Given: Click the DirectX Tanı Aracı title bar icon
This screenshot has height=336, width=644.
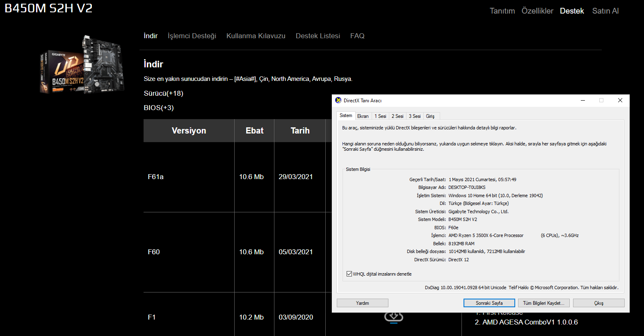Looking at the screenshot, I should pyautogui.click(x=338, y=100).
